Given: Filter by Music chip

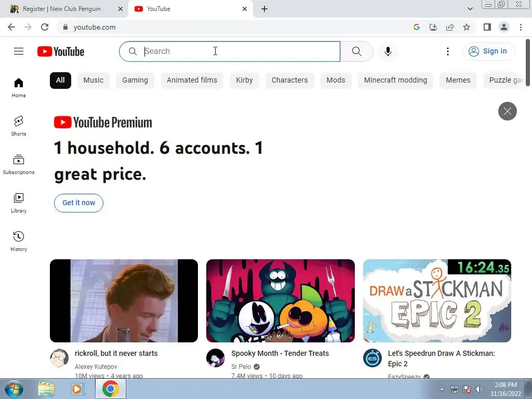Looking at the screenshot, I should click(x=94, y=81).
